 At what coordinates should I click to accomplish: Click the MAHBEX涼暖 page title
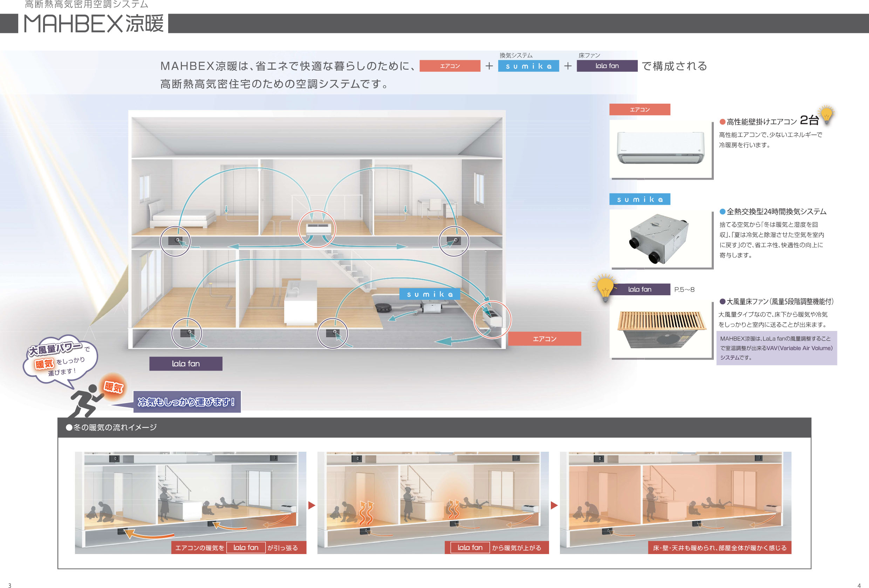point(94,23)
